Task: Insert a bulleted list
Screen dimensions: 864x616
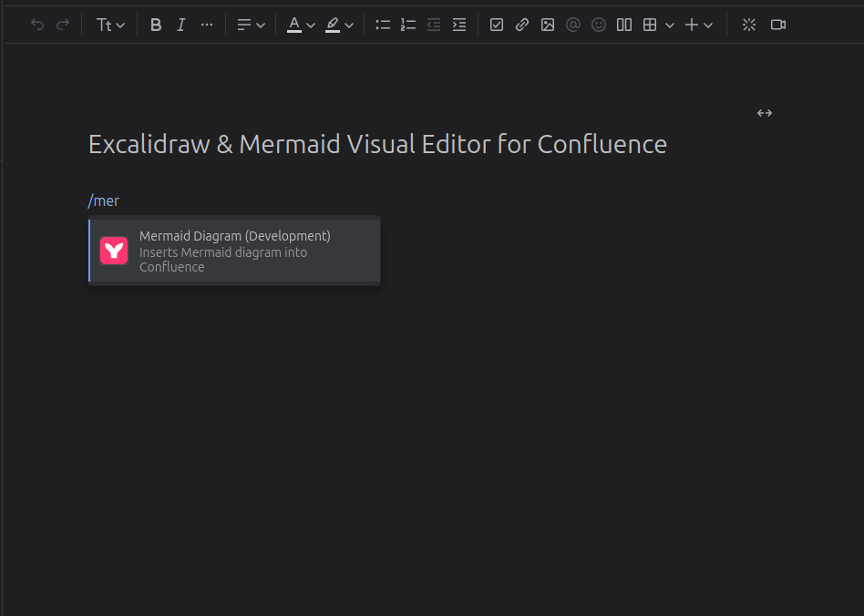Action: (383, 25)
